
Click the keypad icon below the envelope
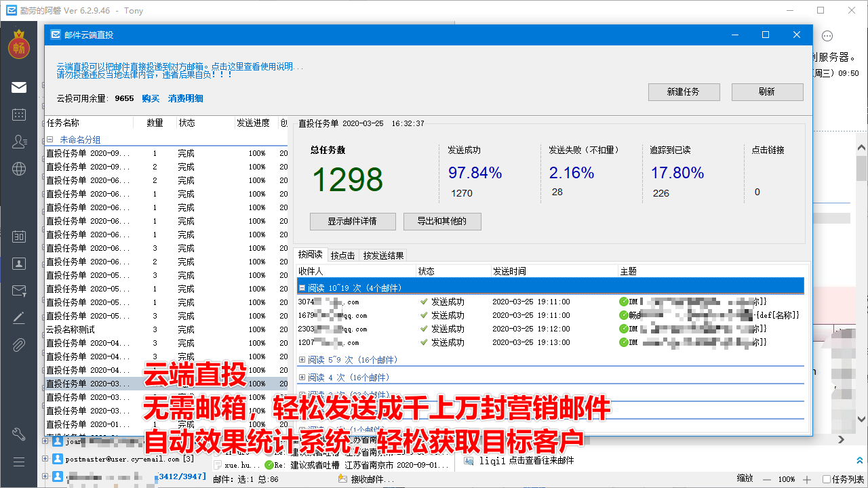(19, 114)
